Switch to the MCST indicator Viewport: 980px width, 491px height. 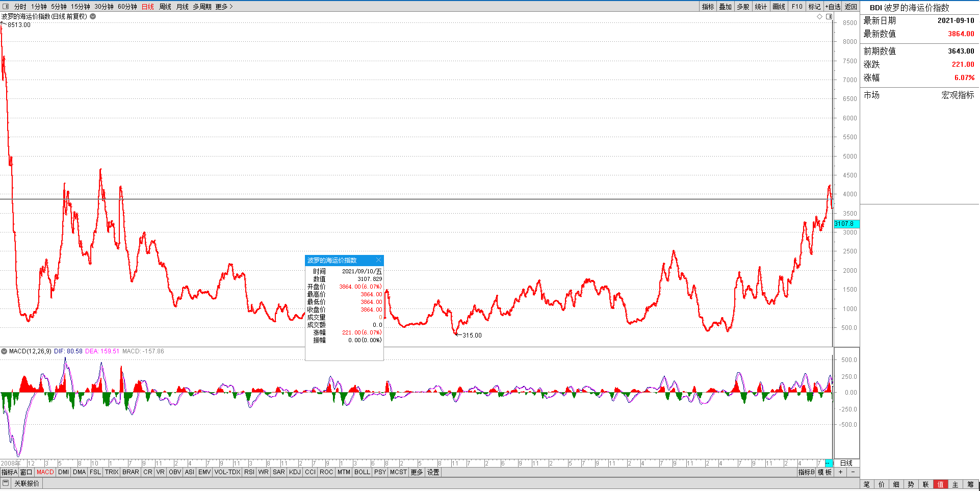point(398,472)
